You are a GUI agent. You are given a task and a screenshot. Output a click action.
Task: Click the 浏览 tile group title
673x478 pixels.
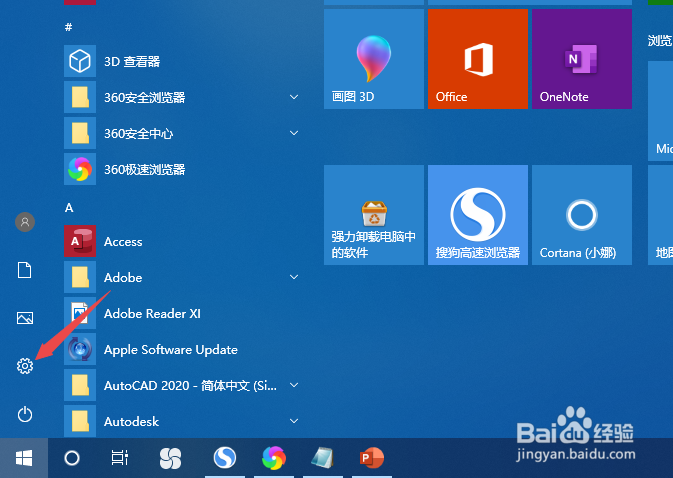coord(660,41)
